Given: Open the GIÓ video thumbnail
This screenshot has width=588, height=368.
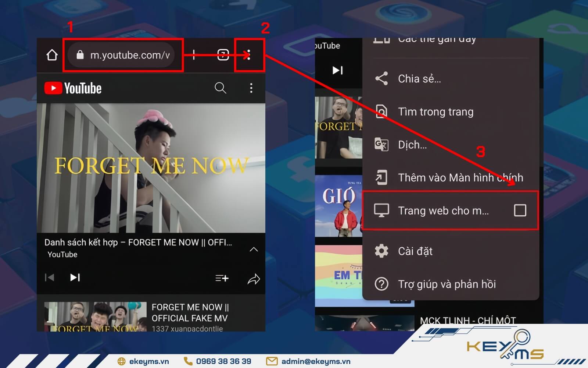Looking at the screenshot, I should click(x=339, y=206).
